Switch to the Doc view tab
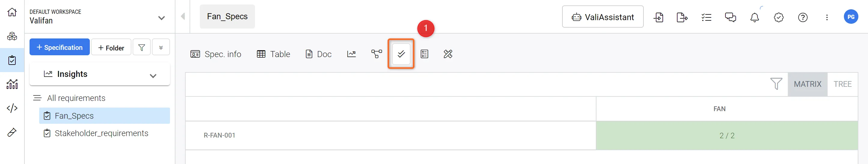The height and width of the screenshot is (164, 868). (x=319, y=54)
